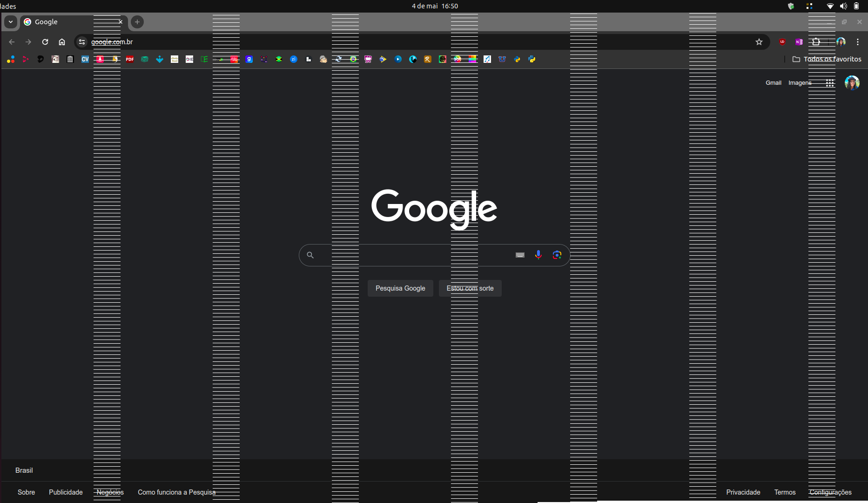Open Configurações footer menu
Viewport: 868px width, 503px height.
[x=831, y=492]
